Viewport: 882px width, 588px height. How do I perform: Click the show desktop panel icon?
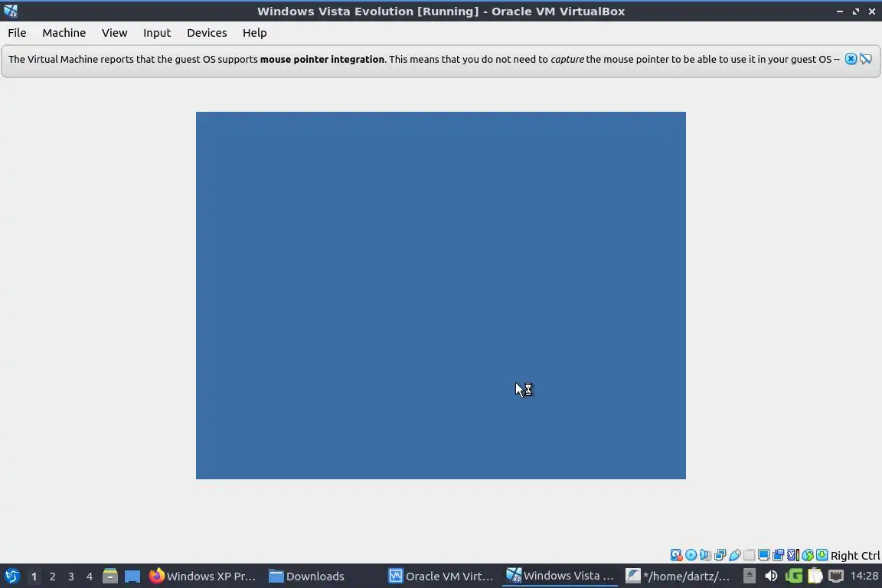[x=132, y=577]
